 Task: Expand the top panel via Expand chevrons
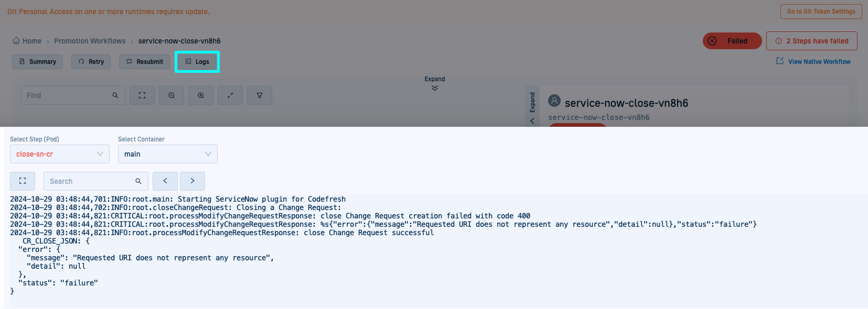(435, 83)
